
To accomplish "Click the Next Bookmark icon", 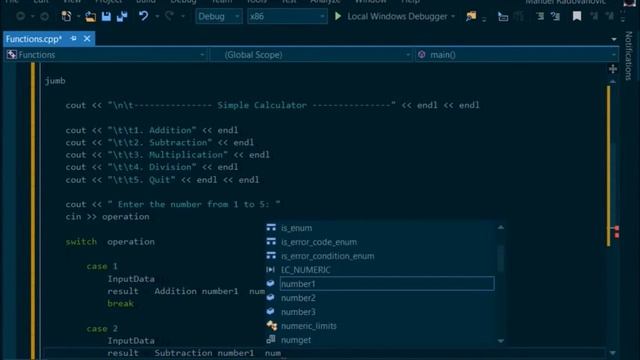I will (609, 16).
